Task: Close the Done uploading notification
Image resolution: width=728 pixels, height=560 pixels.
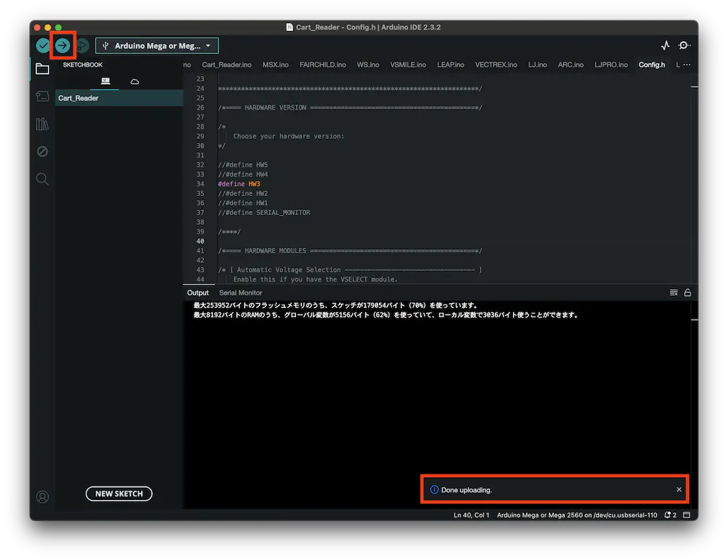Action: [679, 489]
